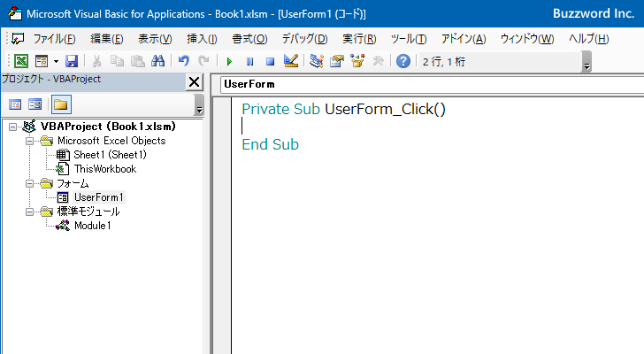Click the Break pause icon in toolbar
This screenshot has height=354, width=644.
[x=250, y=61]
